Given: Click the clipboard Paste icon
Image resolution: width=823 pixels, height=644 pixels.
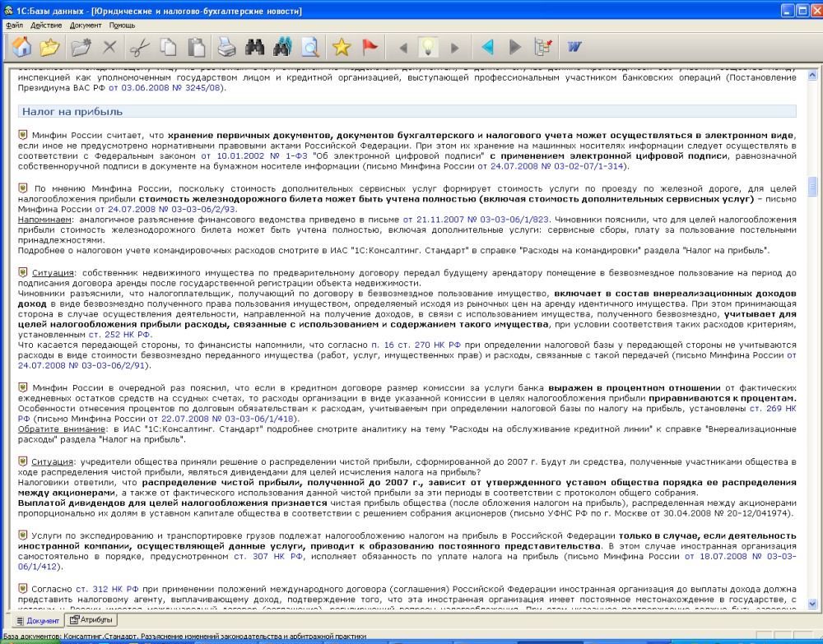Looking at the screenshot, I should tap(196, 47).
